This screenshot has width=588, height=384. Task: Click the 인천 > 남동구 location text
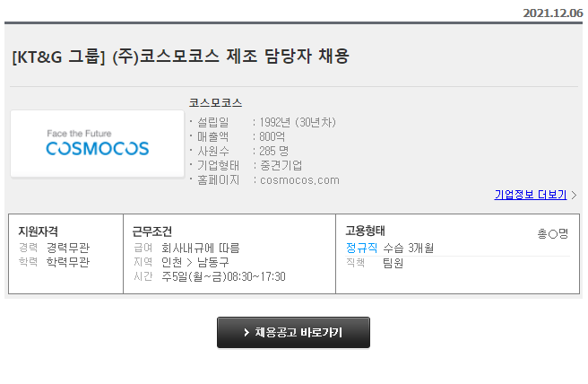pos(195,262)
